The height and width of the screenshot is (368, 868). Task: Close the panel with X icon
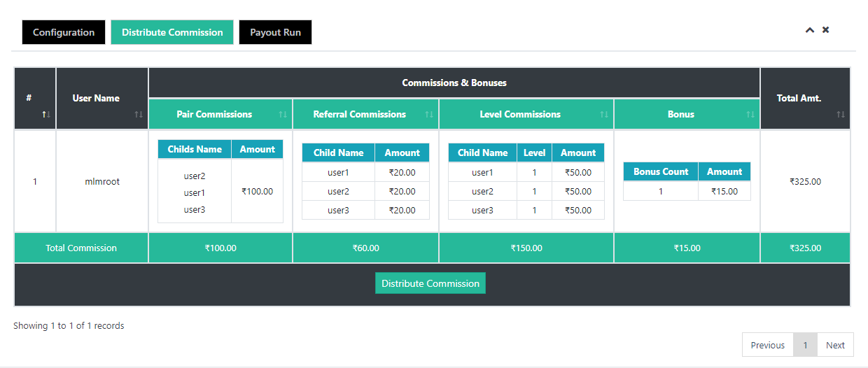[x=826, y=30]
